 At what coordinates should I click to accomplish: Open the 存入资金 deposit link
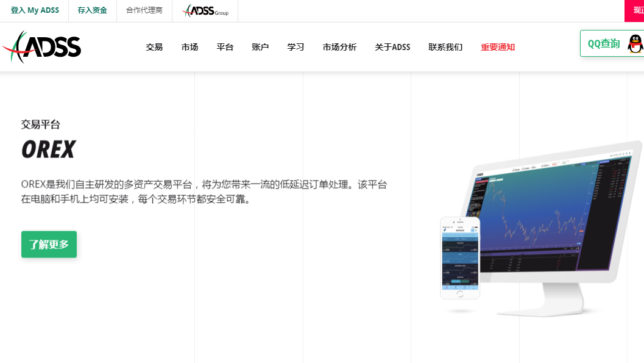tap(92, 10)
